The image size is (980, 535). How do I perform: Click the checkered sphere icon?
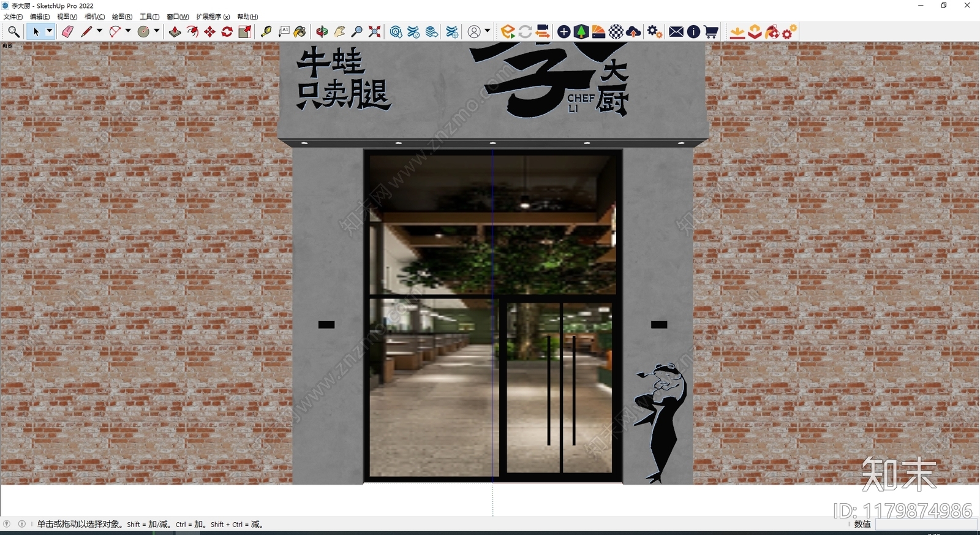coord(616,32)
